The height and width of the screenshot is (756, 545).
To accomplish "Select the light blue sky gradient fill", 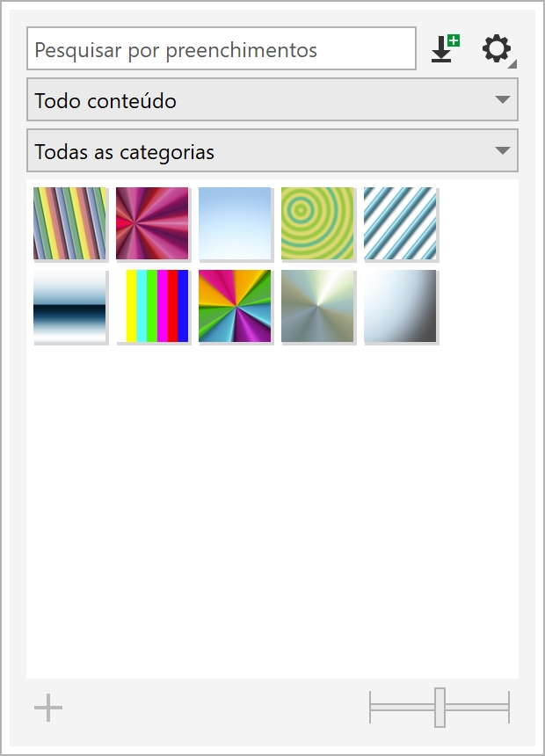I will pos(235,223).
